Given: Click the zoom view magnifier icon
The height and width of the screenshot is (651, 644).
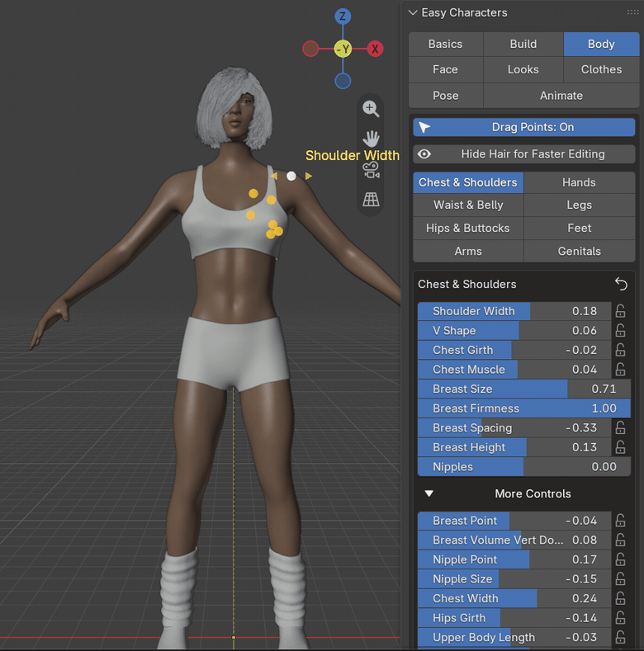Looking at the screenshot, I should pos(371,109).
